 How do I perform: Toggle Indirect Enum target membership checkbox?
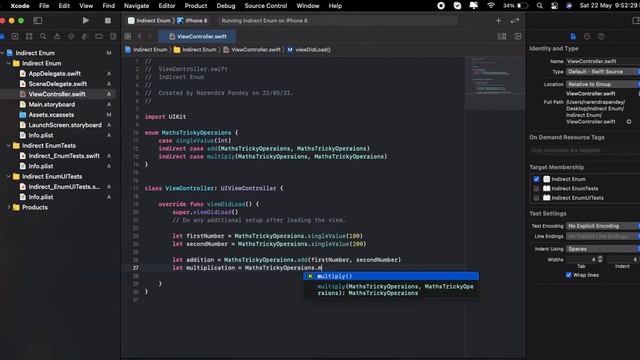click(x=536, y=179)
